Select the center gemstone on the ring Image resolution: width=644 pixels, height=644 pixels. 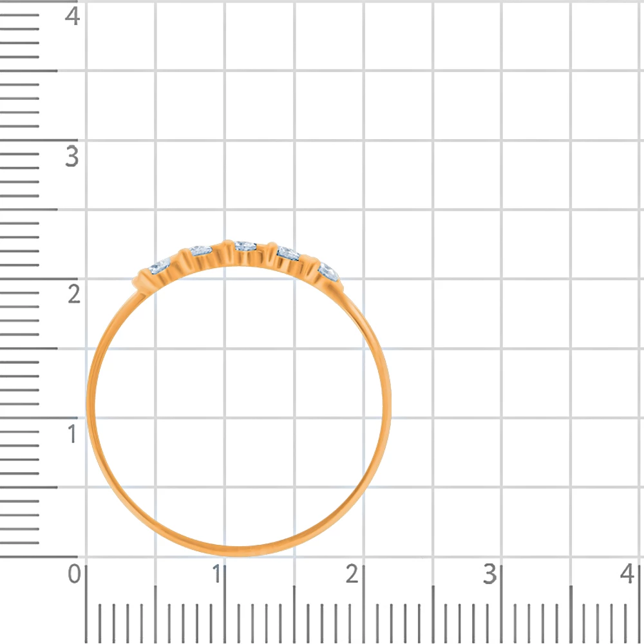[x=245, y=246]
